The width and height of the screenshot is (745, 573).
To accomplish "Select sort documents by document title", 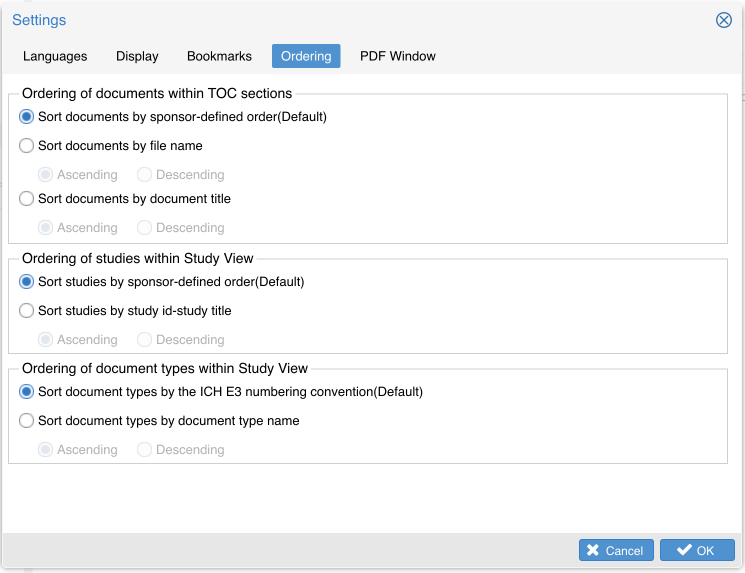I will [27, 199].
